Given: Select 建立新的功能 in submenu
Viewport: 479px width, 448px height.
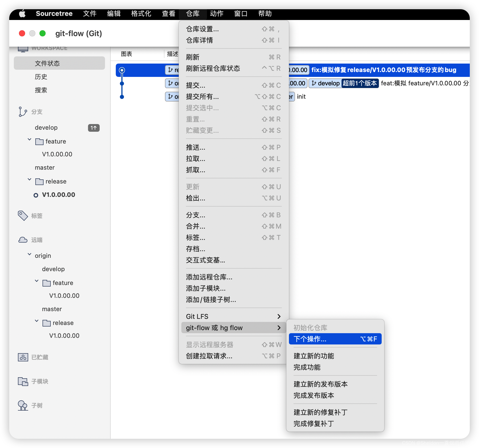Looking at the screenshot, I should pyautogui.click(x=335, y=356).
